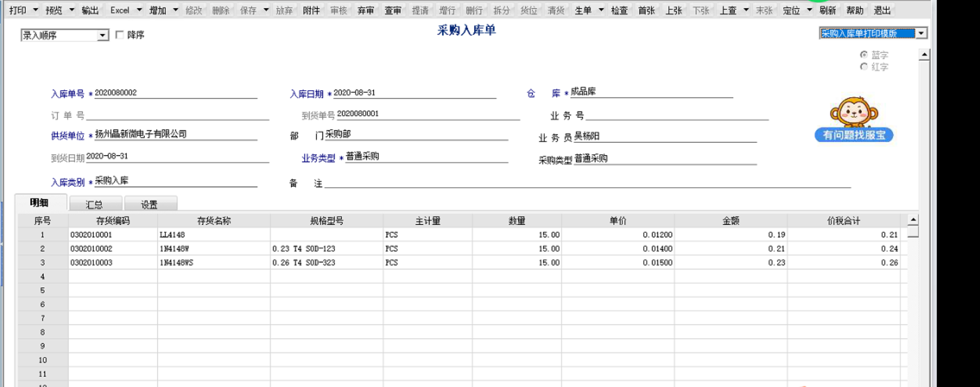Click the 增加 toolbar button
Viewport: 980px width, 387px height.
point(158,11)
